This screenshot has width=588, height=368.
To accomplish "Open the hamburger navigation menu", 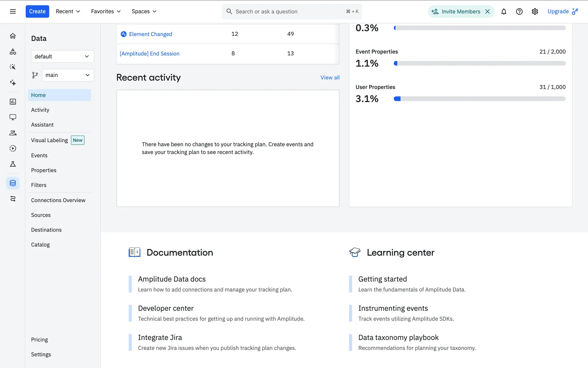I will [13, 11].
